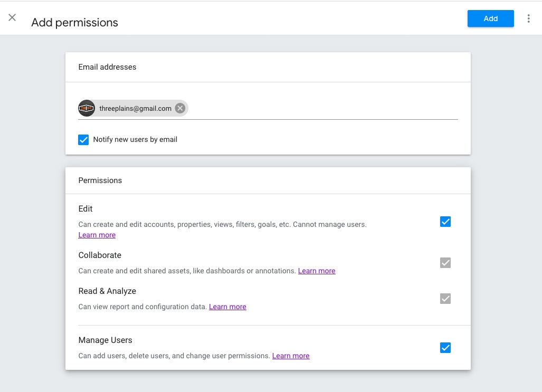The image size is (542, 392).
Task: Click 'Can view report and configuration data' text
Action: tap(143, 307)
